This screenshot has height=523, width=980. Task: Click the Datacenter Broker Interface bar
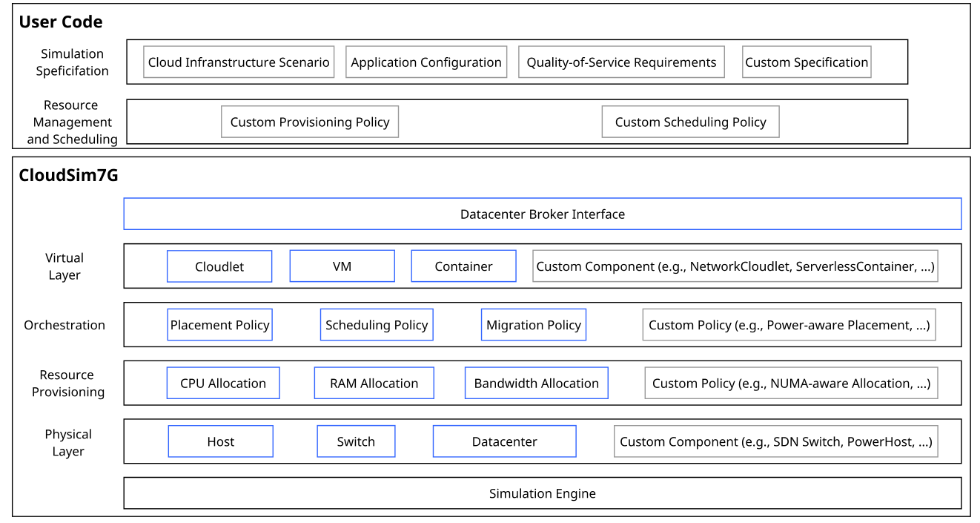coord(543,214)
